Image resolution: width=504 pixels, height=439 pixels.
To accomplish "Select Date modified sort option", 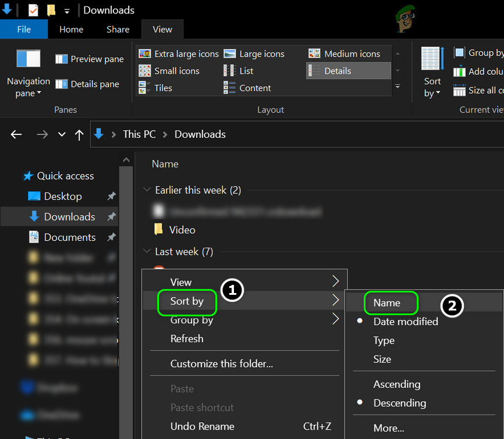I will 405,322.
